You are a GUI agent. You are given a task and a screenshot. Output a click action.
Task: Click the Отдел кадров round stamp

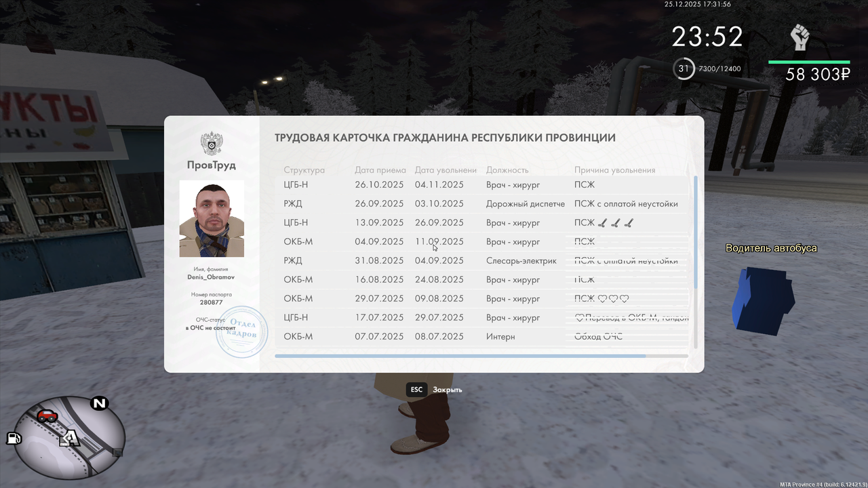[x=241, y=331]
